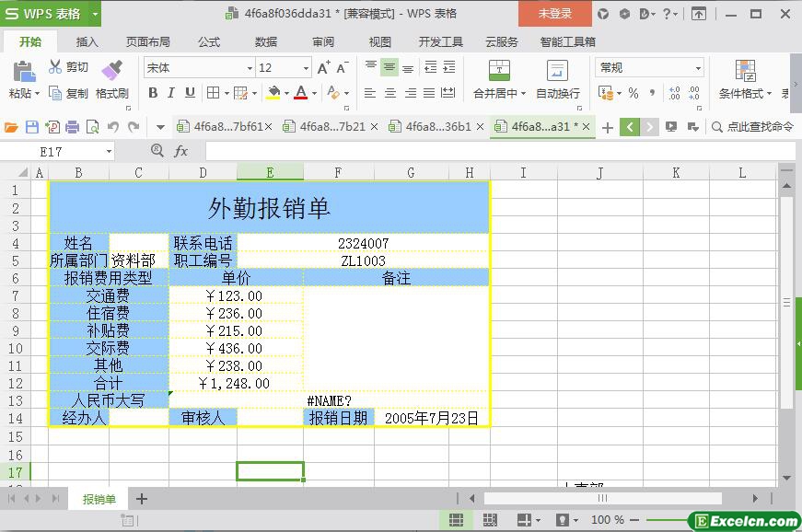Add a new sheet with the plus button

[142, 499]
